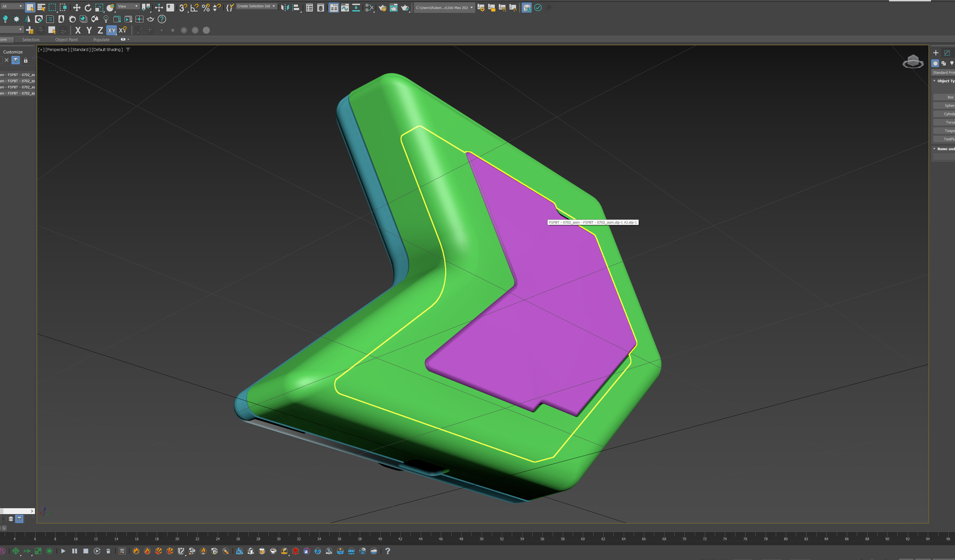Toggle the 3D Snaps button

[x=183, y=7]
